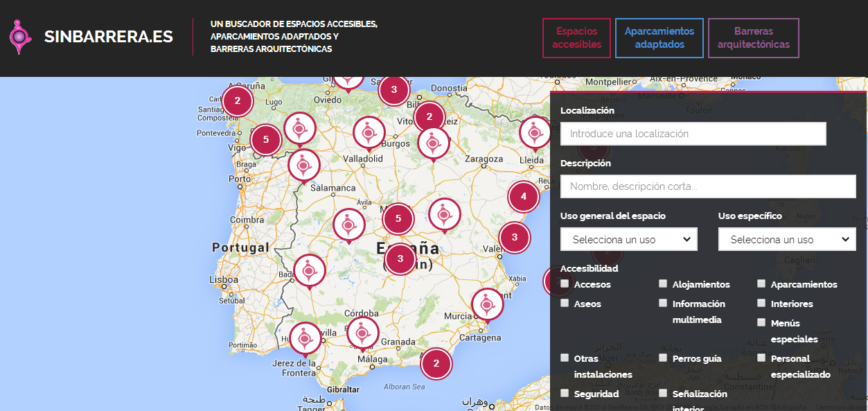Tick the Perros guía checkbox
This screenshot has height=411, width=868.
click(x=663, y=358)
